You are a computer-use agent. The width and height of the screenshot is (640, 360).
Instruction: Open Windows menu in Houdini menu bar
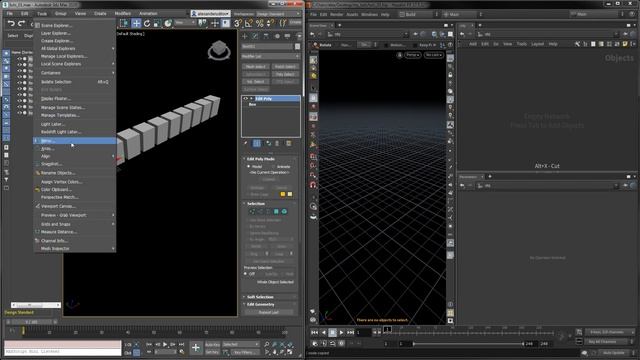pos(369,14)
